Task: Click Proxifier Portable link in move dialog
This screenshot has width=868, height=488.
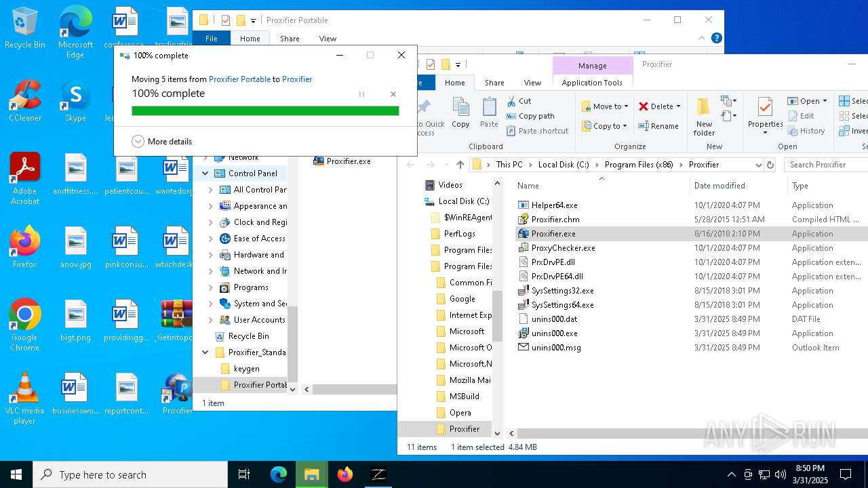Action: [x=239, y=79]
